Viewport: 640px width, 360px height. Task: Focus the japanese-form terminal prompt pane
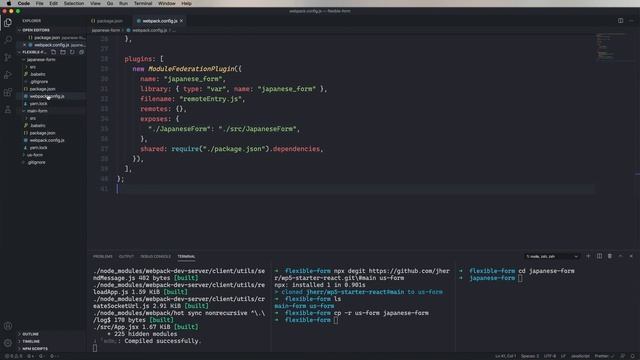547,306
